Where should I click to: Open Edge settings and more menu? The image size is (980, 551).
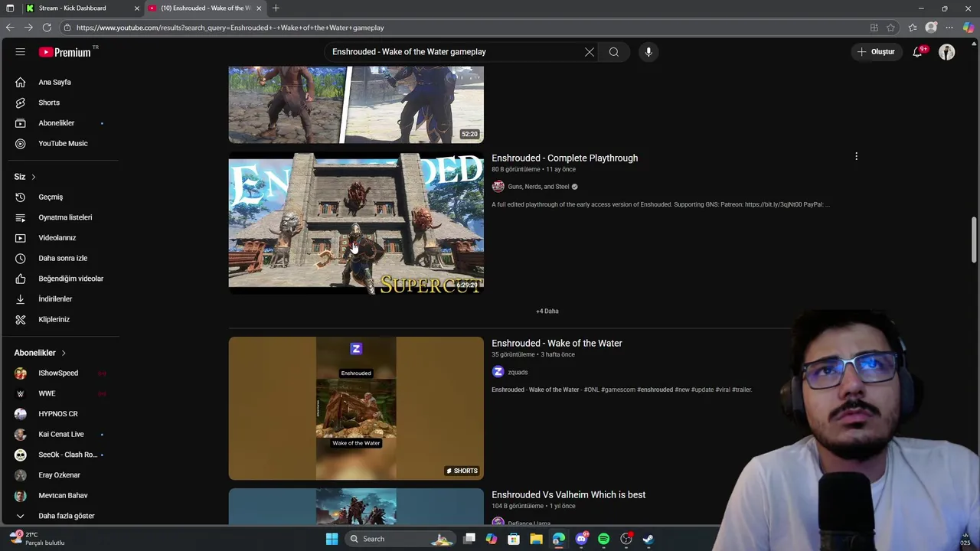[949, 28]
